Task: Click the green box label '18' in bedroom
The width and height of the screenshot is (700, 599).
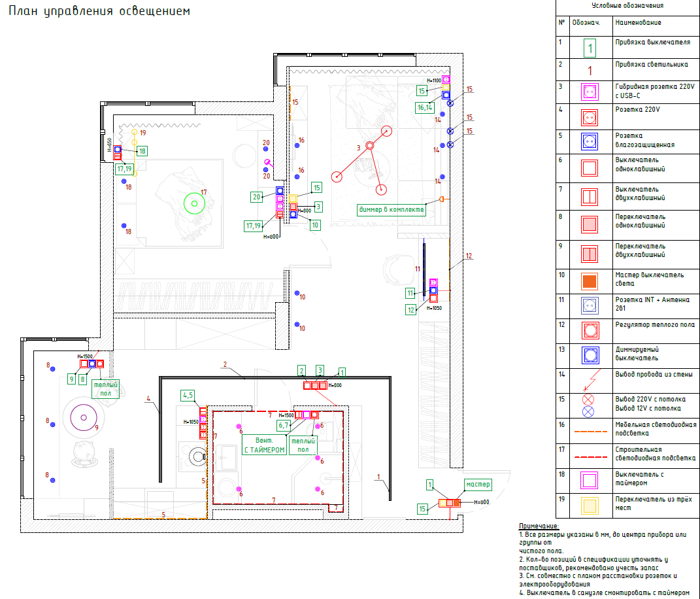Action: pyautogui.click(x=142, y=151)
